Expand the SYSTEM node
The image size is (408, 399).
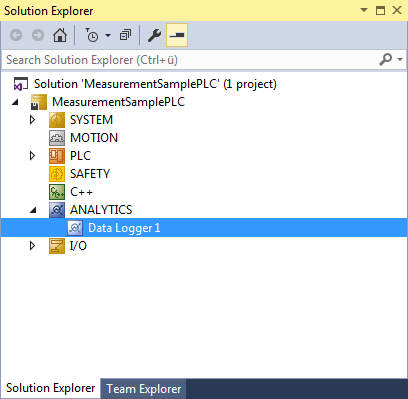point(32,120)
